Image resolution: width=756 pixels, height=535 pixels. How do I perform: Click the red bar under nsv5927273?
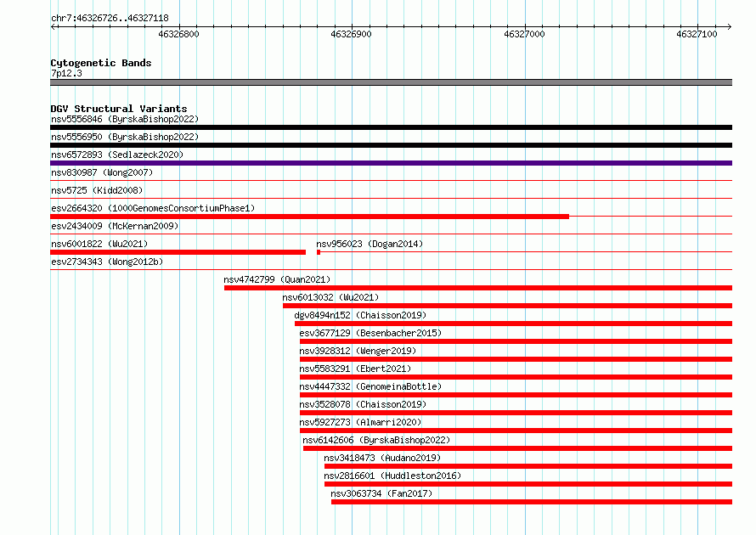(516, 431)
